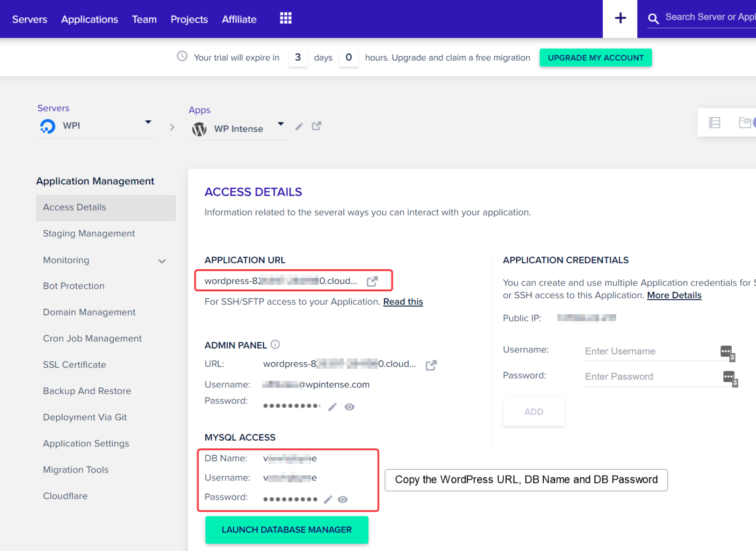Click the DigitalOcean server logo icon
The height and width of the screenshot is (551, 756).
pos(48,126)
